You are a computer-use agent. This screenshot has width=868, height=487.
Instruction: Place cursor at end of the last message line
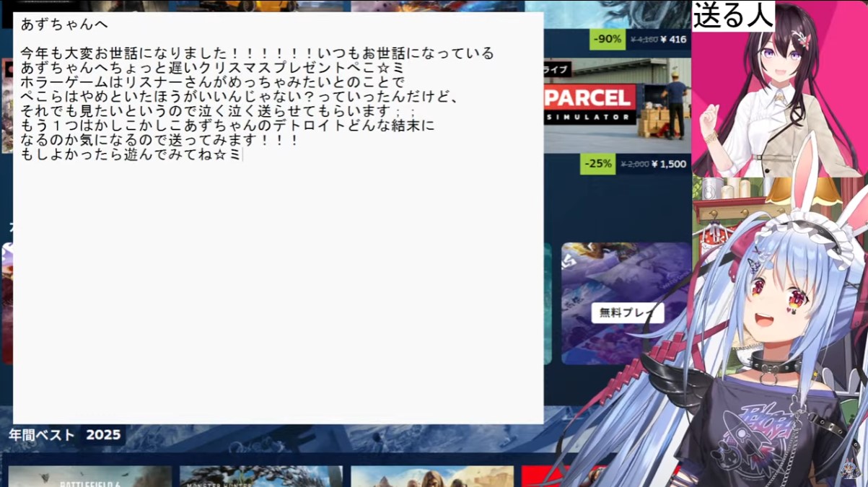tap(242, 154)
